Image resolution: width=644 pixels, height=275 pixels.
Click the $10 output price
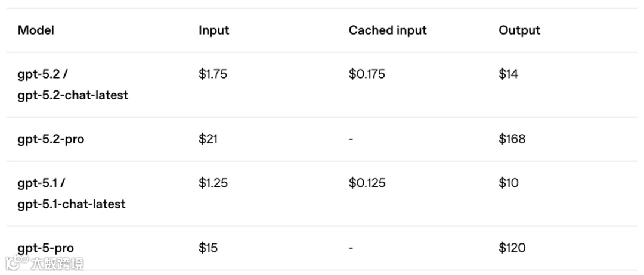pyautogui.click(x=509, y=183)
